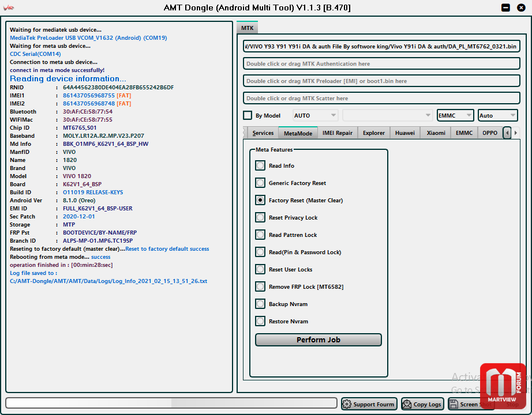The image size is (532, 415).
Task: Click the CDC Serial(COM14) log entry
Action: pyautogui.click(x=35, y=54)
